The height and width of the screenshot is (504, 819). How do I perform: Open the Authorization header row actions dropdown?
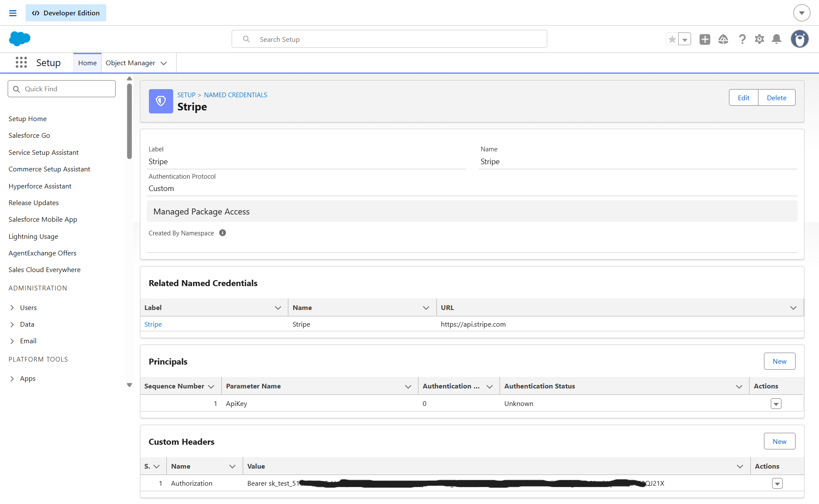point(777,483)
